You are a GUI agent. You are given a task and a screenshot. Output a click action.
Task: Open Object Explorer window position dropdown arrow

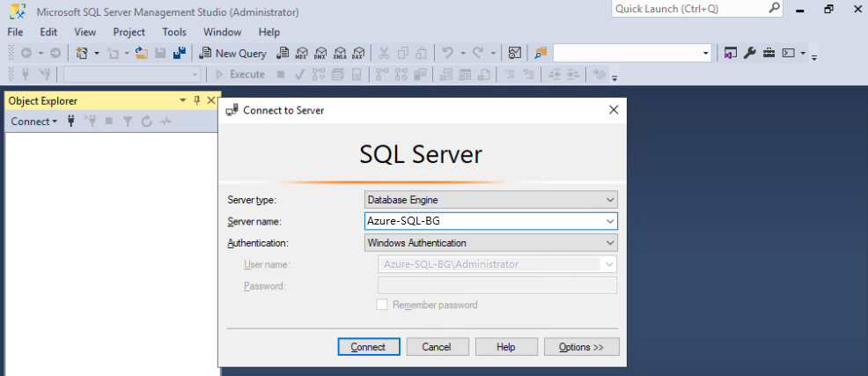[x=183, y=100]
